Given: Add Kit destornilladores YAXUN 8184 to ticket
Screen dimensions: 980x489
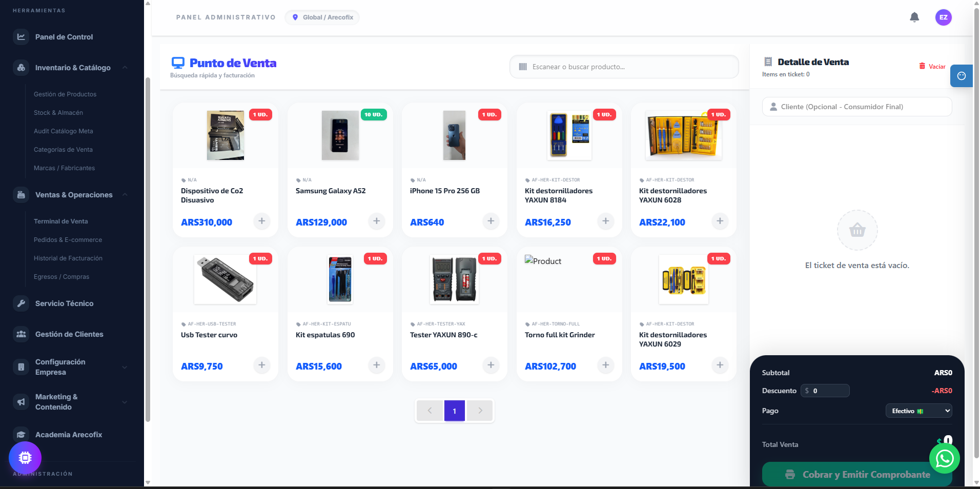Looking at the screenshot, I should click(606, 221).
